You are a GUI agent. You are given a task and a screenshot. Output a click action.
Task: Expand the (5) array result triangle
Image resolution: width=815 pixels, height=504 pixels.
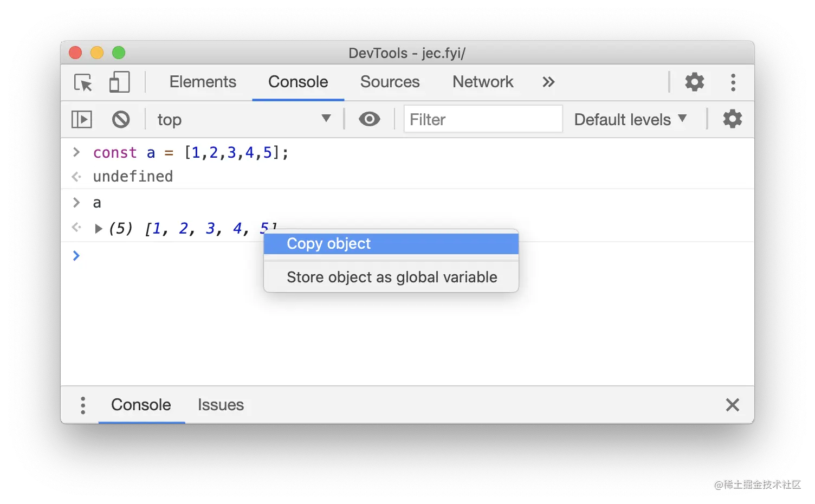click(x=98, y=229)
